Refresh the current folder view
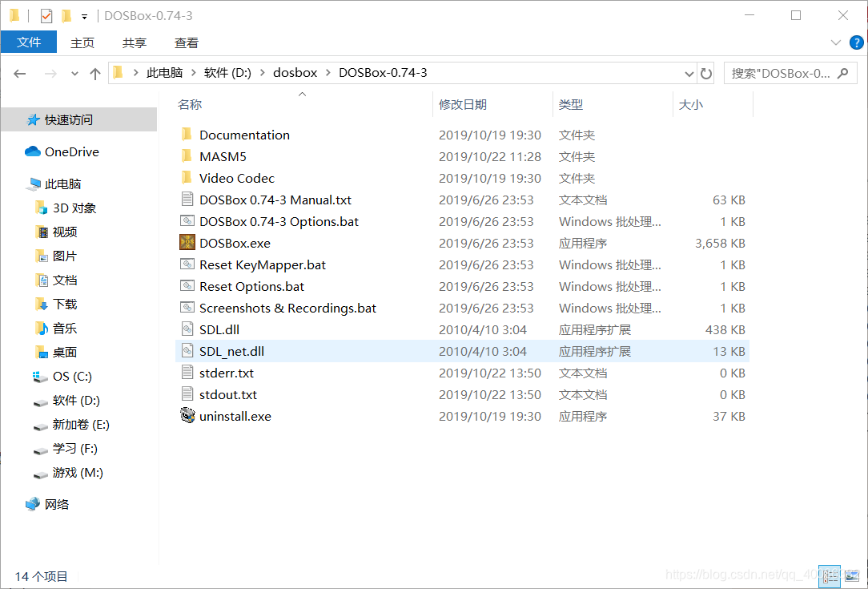The width and height of the screenshot is (868, 589). 705,73
